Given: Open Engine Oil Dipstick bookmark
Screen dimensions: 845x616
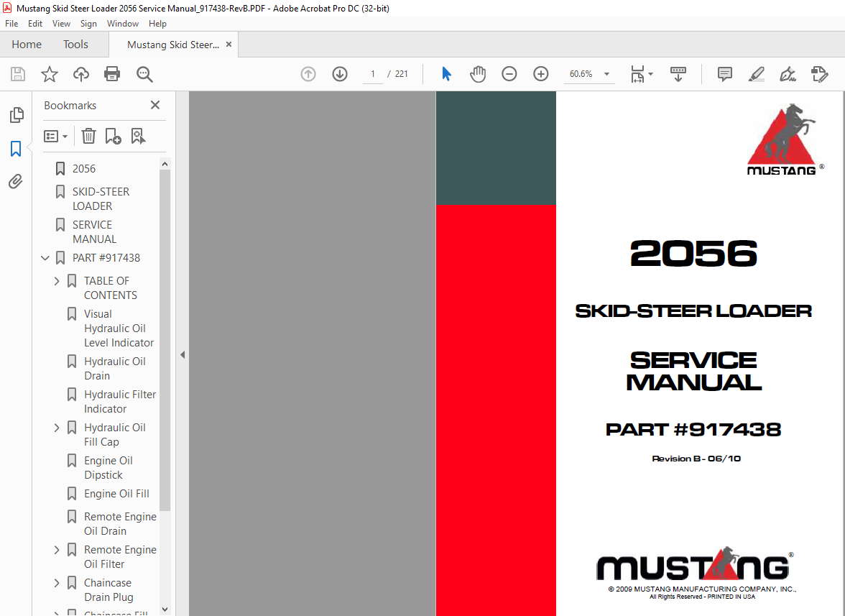Looking at the screenshot, I should click(x=108, y=468).
